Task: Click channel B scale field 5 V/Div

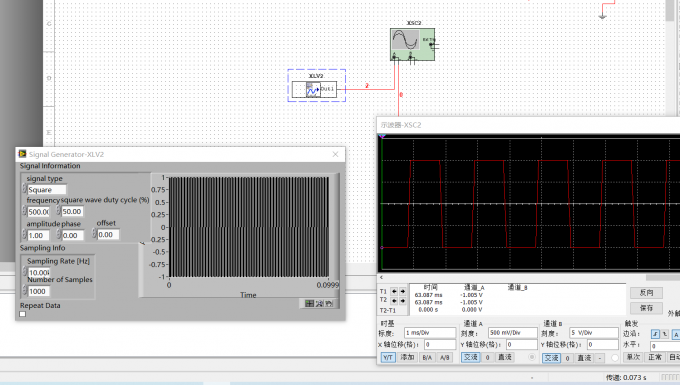Action: 594,333
